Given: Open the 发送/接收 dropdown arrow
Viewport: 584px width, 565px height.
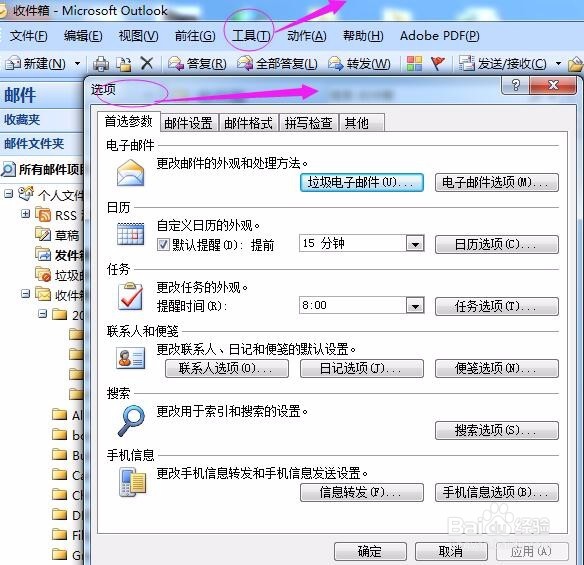Looking at the screenshot, I should pos(558,64).
